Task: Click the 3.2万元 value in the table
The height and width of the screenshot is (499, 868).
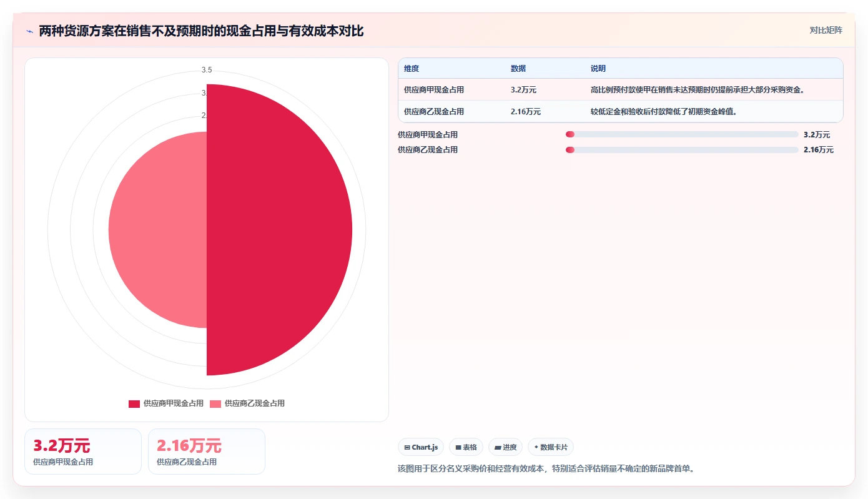Action: [x=523, y=90]
